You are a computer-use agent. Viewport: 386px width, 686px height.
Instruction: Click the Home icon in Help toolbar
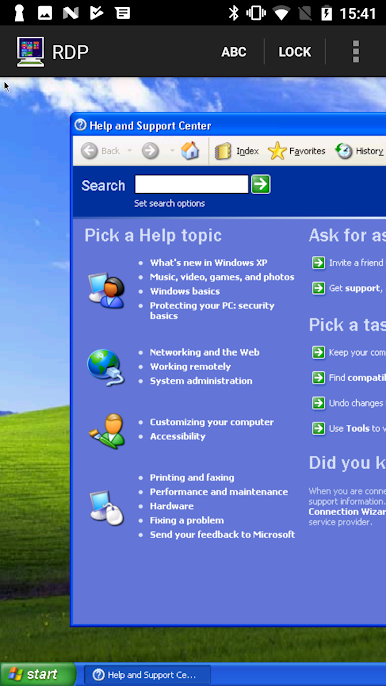tap(190, 151)
